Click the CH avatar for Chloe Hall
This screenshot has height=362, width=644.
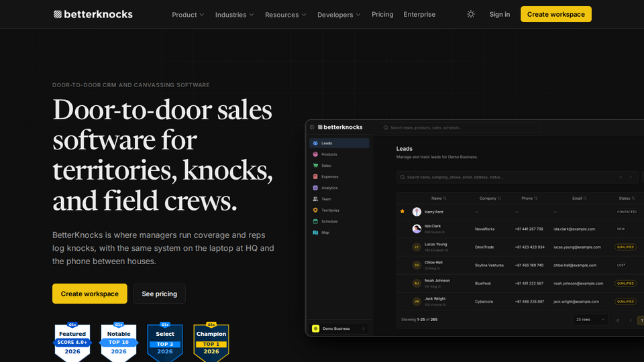417,265
